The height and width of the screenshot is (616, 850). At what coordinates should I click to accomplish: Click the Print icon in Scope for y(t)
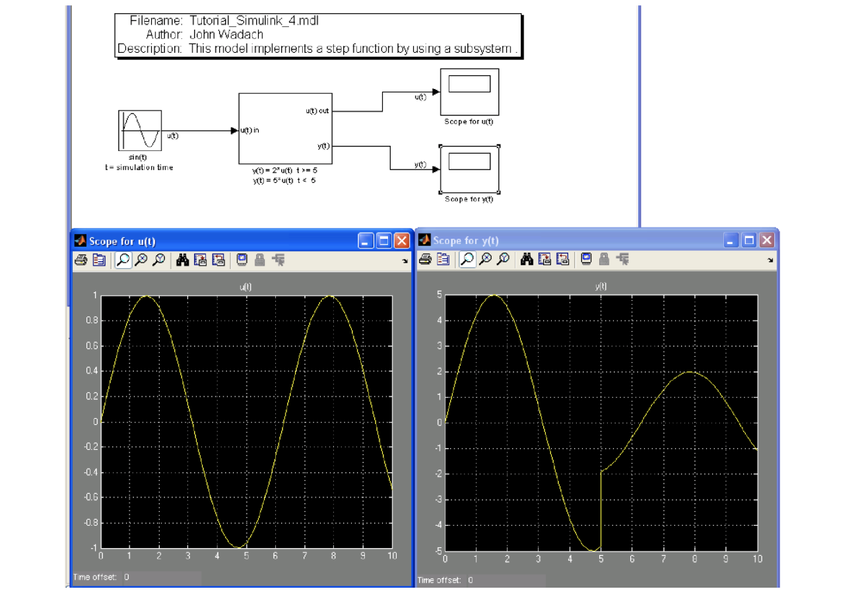click(x=425, y=259)
